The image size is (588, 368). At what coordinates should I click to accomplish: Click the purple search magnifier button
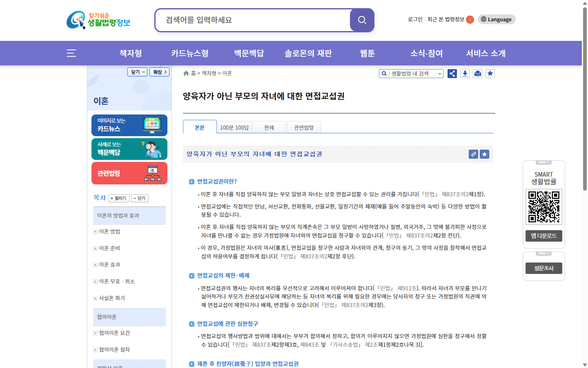[362, 20]
